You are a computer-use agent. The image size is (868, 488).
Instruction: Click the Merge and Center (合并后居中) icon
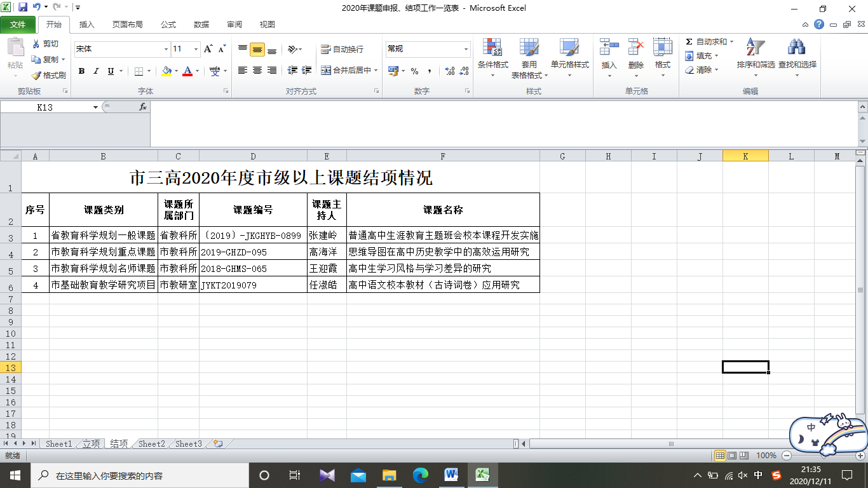326,71
